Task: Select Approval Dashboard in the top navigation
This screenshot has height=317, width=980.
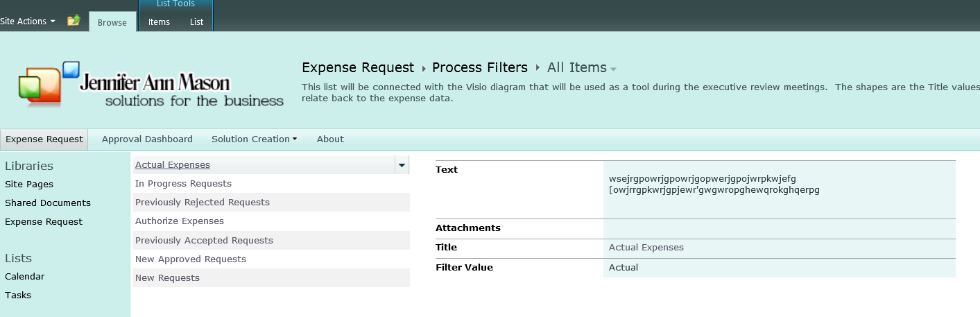Action: [147, 139]
